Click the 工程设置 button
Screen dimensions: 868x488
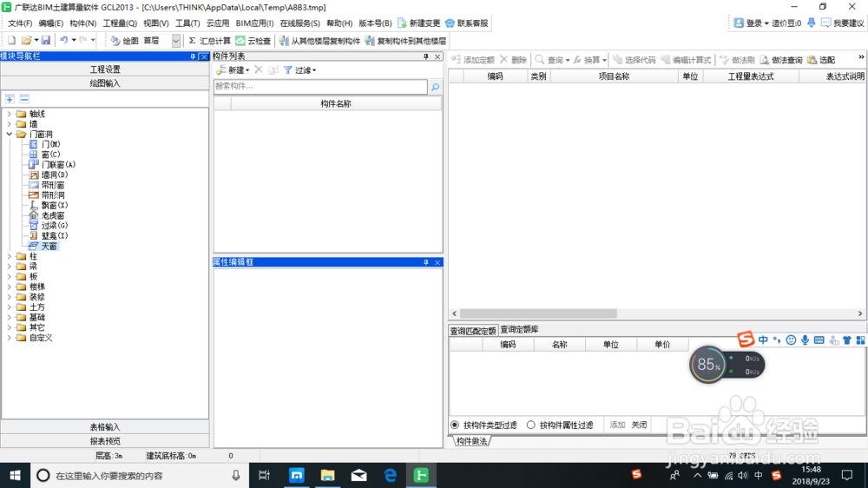[105, 69]
